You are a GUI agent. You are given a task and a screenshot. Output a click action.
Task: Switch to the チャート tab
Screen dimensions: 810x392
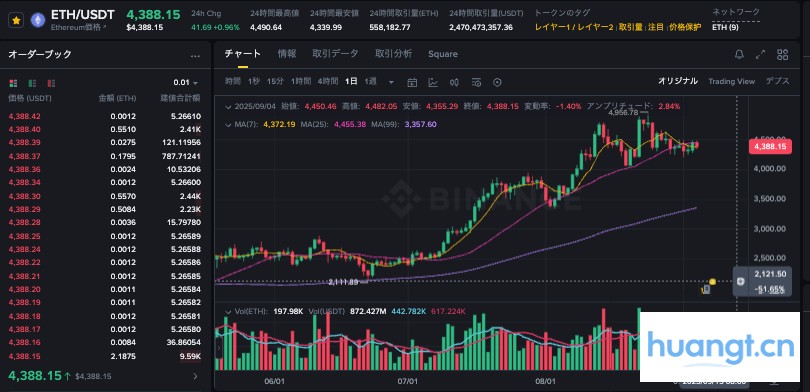click(x=243, y=54)
